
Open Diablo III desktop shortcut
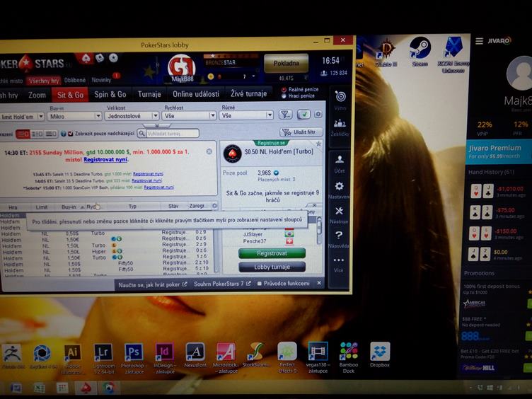click(386, 53)
